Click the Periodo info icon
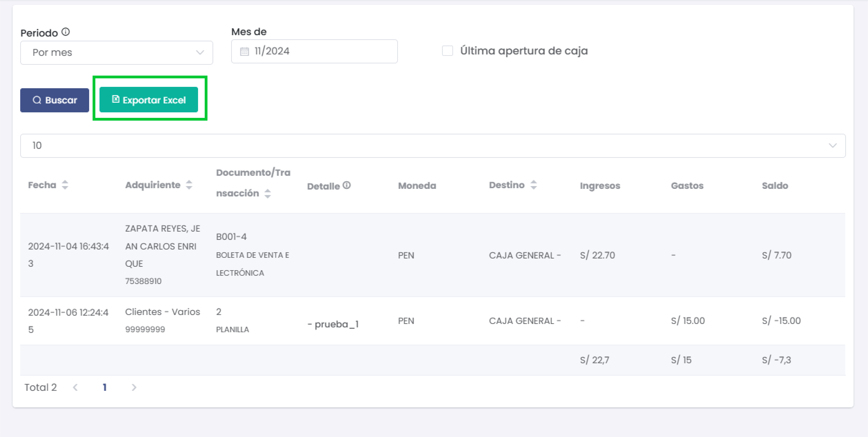 pos(66,32)
